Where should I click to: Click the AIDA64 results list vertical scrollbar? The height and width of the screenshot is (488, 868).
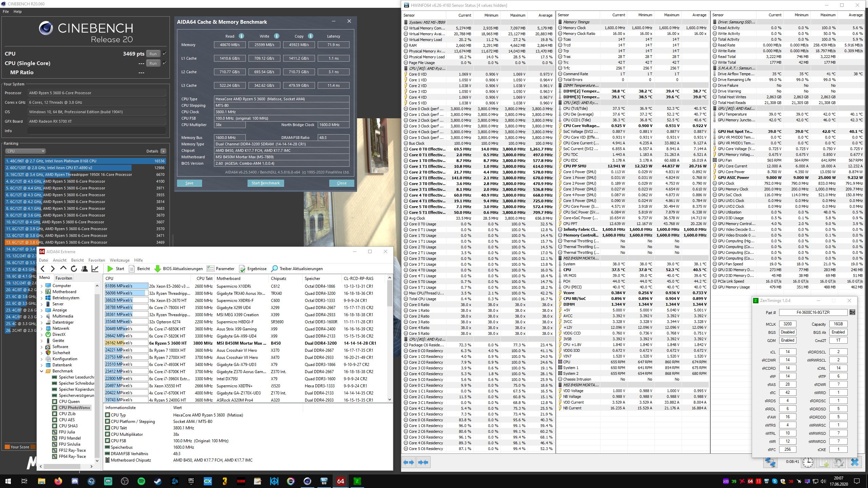390,339
